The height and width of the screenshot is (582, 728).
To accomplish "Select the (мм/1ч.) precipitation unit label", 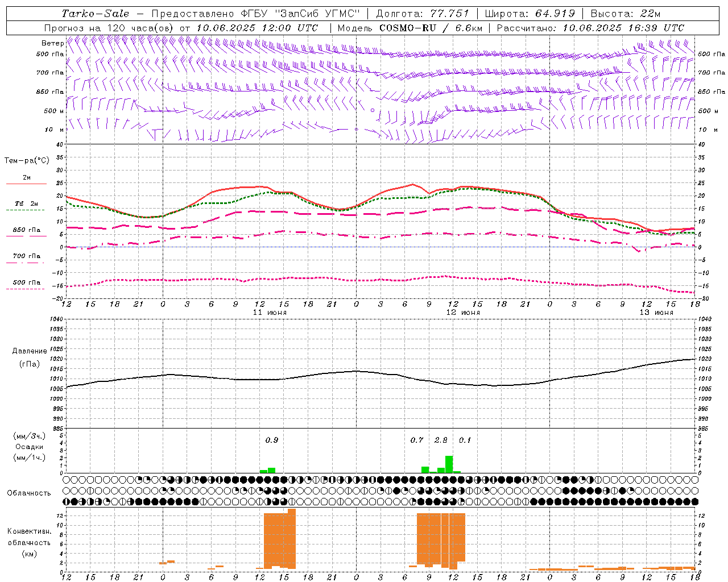I will (29, 458).
